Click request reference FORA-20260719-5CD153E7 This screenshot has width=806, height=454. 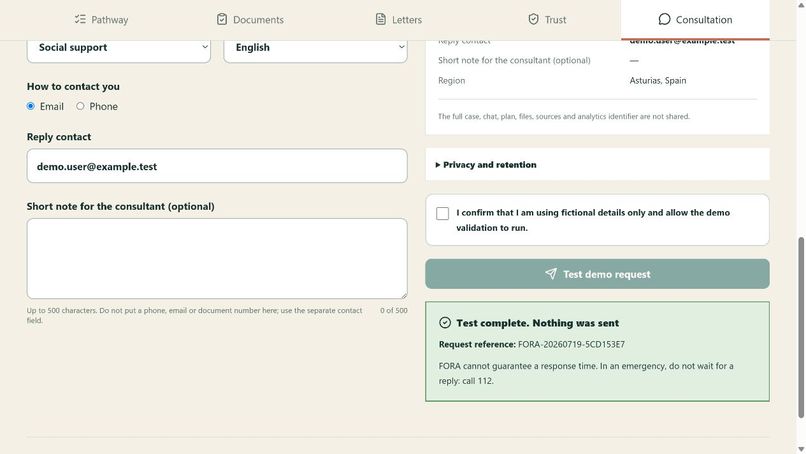click(571, 344)
